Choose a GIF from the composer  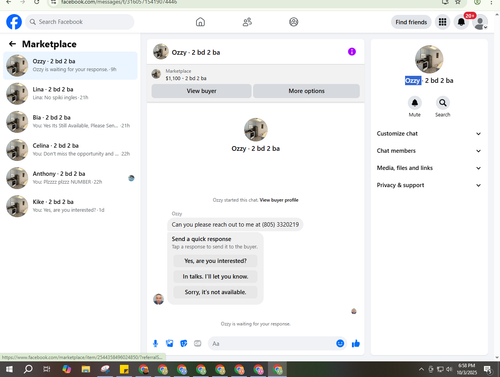(x=198, y=343)
